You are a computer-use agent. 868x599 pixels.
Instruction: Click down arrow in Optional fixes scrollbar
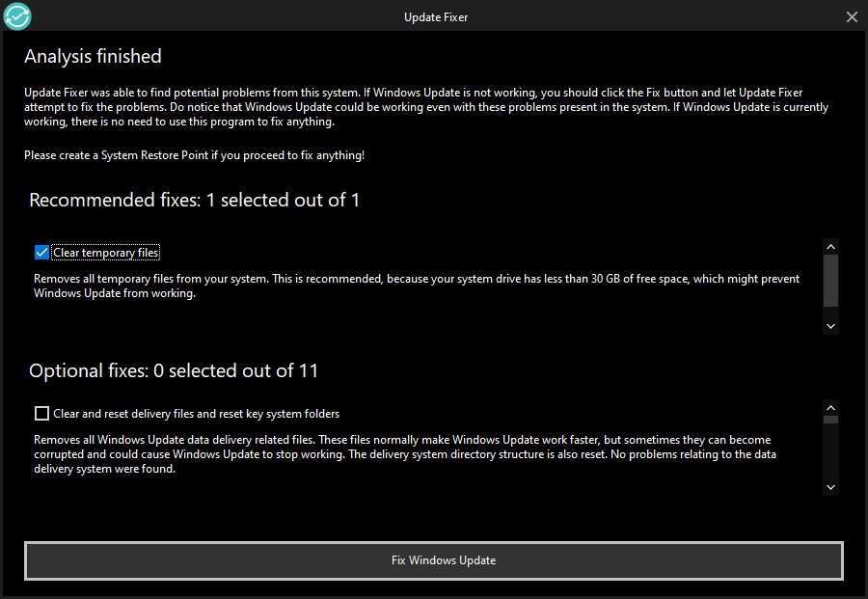(830, 487)
